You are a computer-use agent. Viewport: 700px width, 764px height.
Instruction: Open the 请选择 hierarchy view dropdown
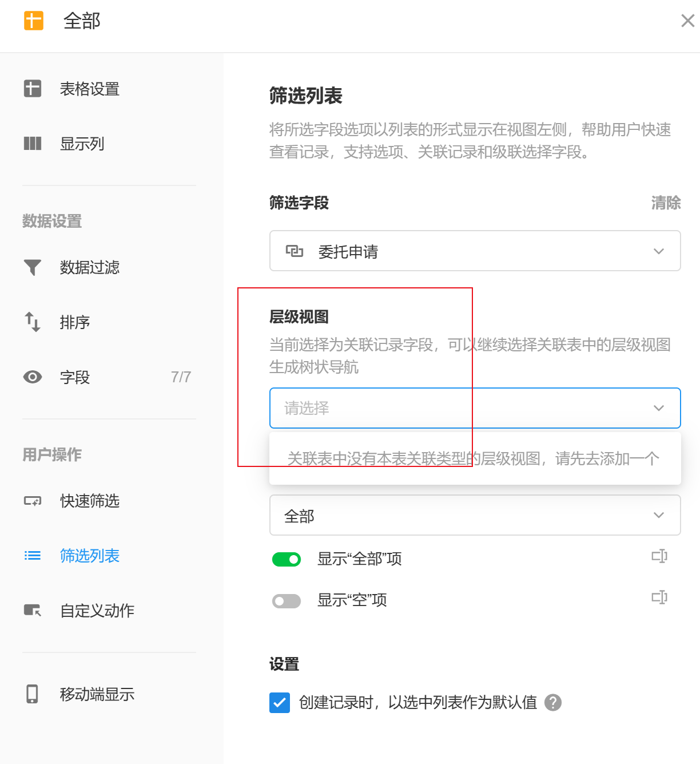475,408
